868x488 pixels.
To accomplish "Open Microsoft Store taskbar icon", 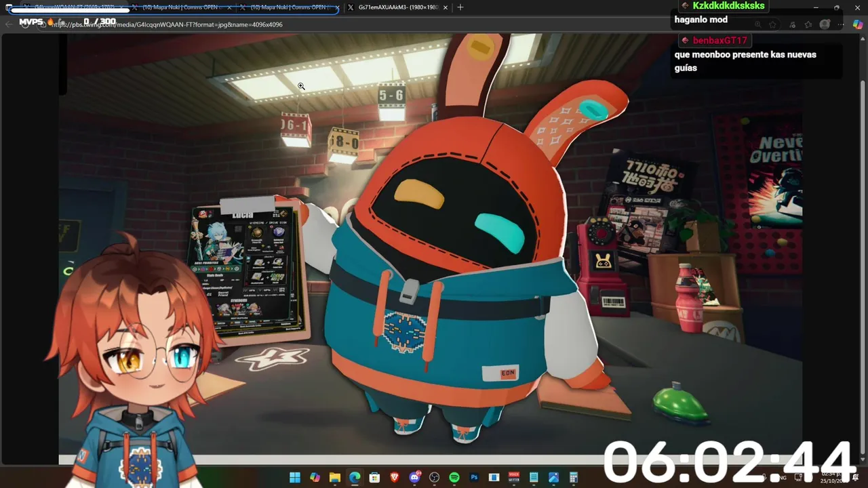I will click(374, 478).
